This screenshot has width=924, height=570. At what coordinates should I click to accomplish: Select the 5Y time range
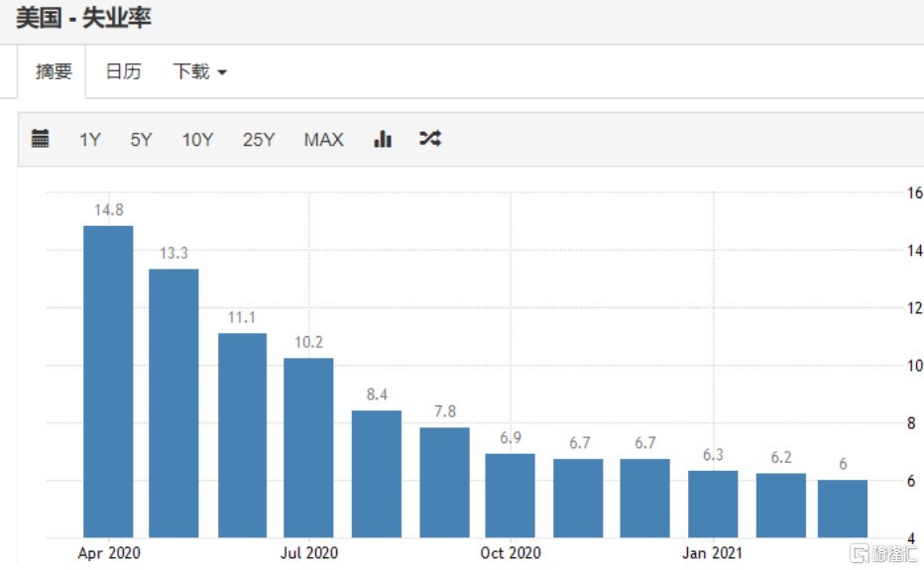(x=142, y=140)
